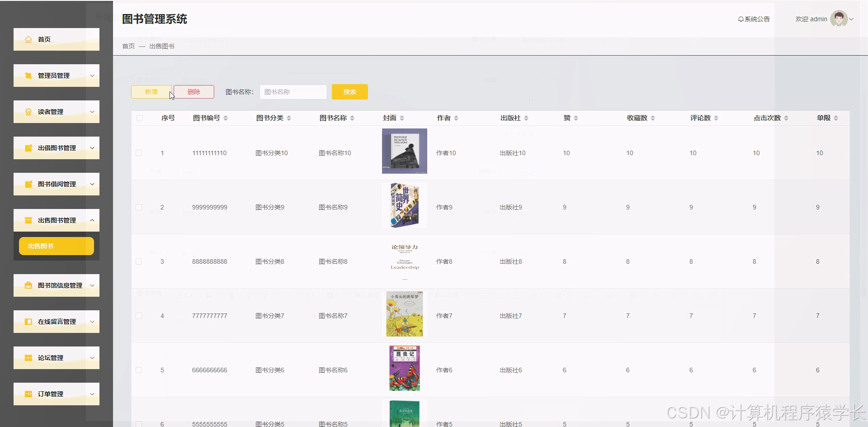Open the 在线留言管理 menu label
The height and width of the screenshot is (427, 868).
pos(57,322)
